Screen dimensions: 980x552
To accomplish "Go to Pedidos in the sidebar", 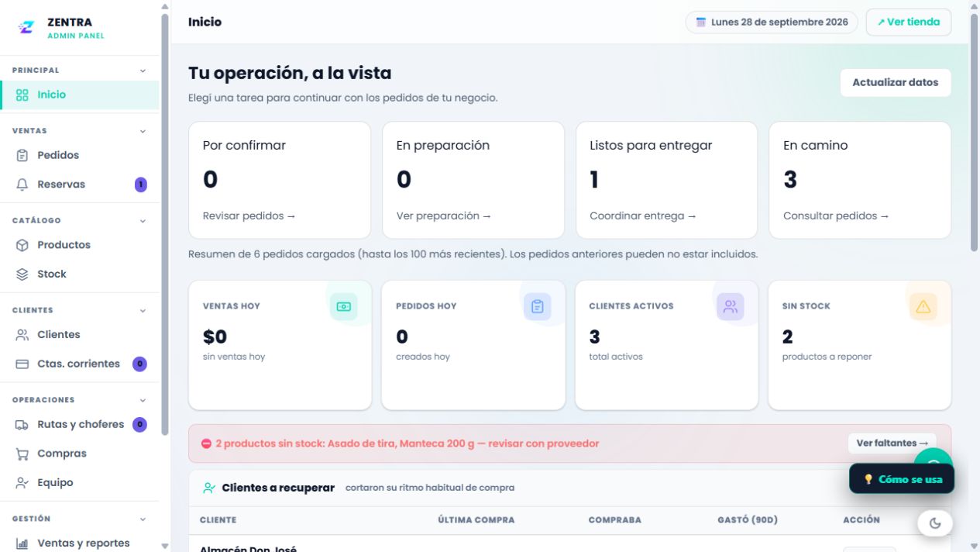I will coord(80,155).
